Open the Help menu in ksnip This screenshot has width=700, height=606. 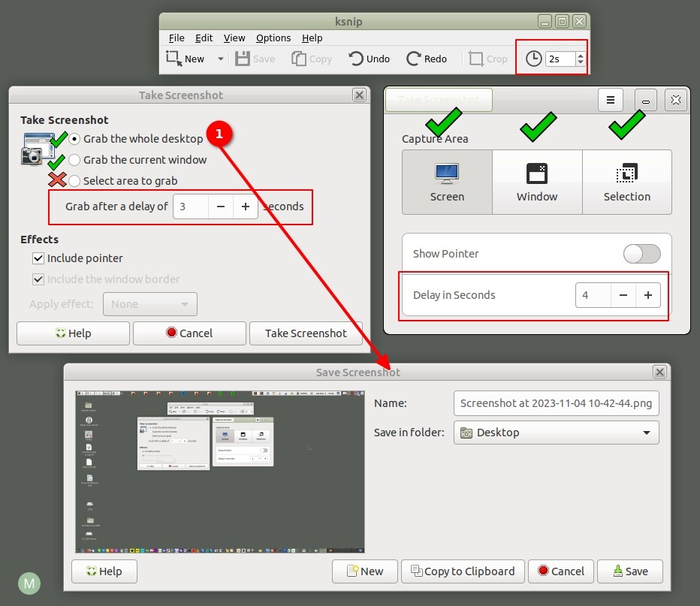click(x=312, y=38)
